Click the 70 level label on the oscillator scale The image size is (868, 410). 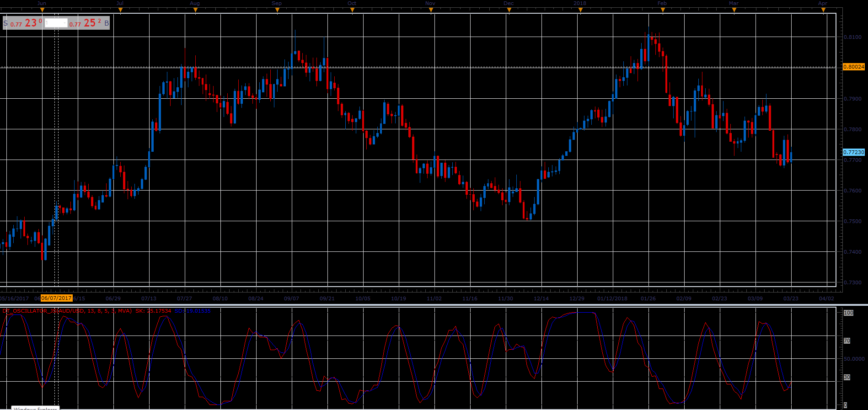847,341
